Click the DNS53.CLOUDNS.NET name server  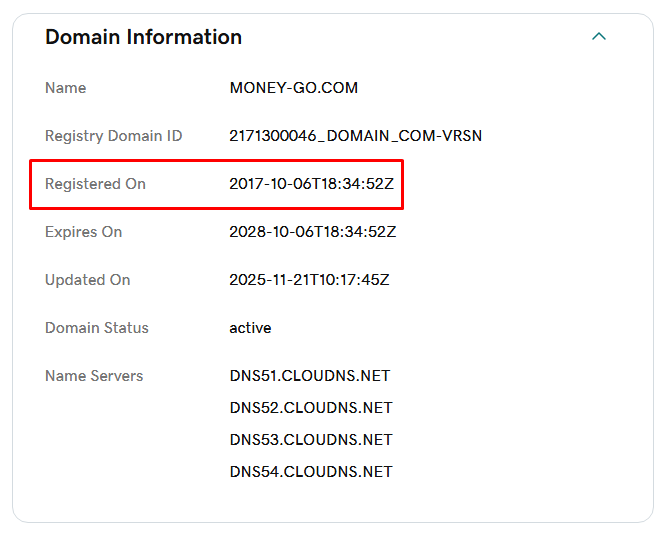(x=310, y=440)
